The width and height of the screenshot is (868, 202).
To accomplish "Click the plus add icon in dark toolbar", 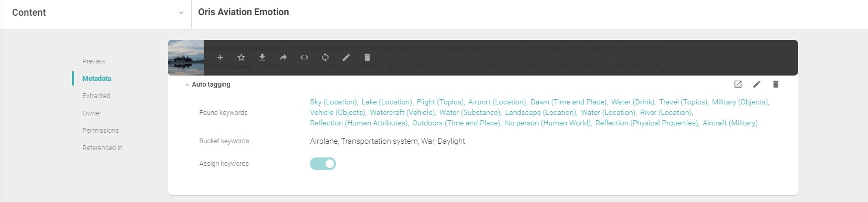I will click(x=220, y=57).
